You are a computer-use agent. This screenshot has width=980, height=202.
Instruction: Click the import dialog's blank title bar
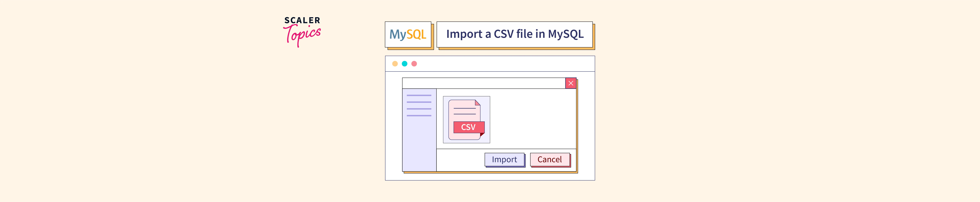click(483, 83)
